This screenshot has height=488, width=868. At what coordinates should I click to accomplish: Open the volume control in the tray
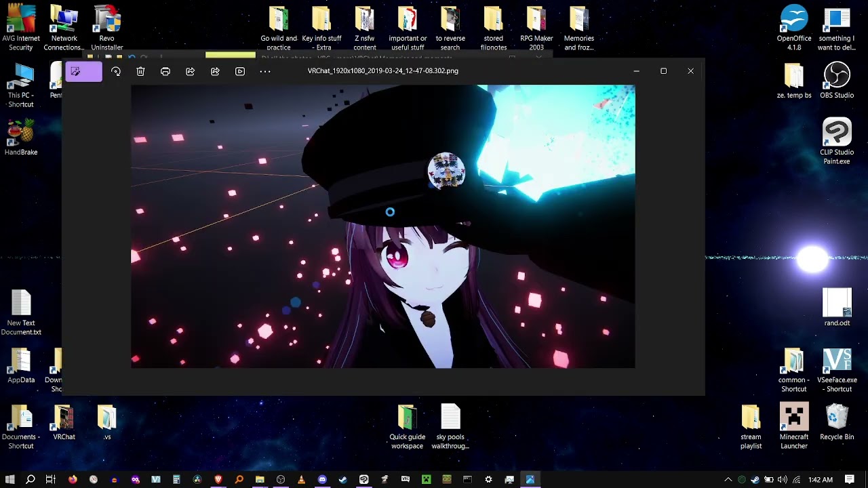coord(783,480)
